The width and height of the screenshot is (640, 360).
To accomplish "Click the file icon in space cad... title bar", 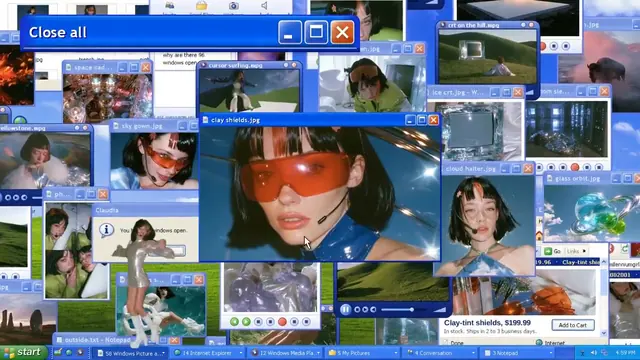I will pos(69,67).
